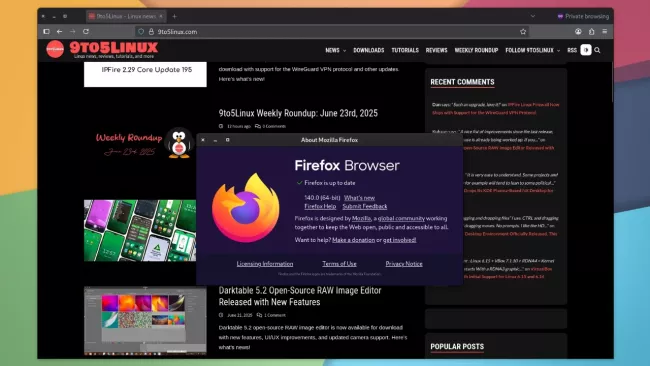
Task: Go back using the back arrow
Action: click(x=60, y=32)
